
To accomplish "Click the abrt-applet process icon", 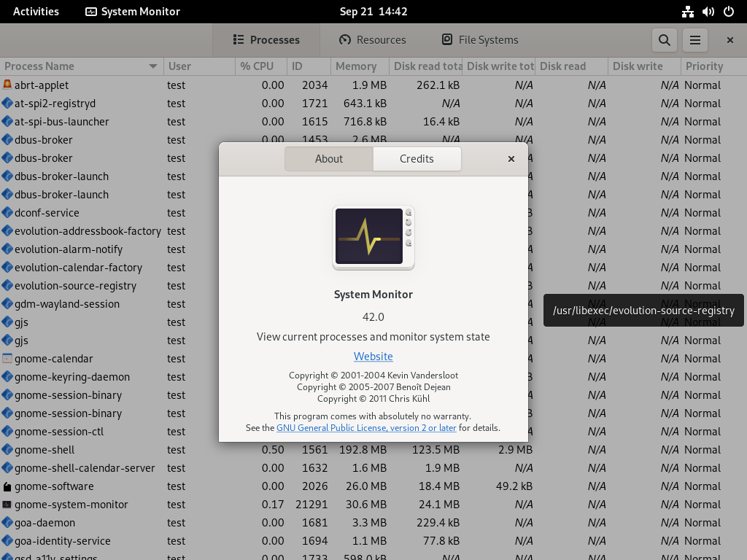I will (x=7, y=85).
